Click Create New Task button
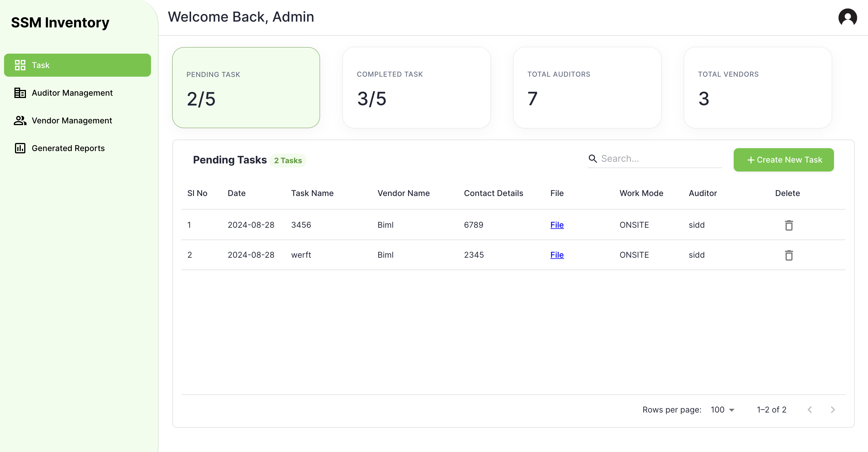The height and width of the screenshot is (452, 868). [x=784, y=160]
